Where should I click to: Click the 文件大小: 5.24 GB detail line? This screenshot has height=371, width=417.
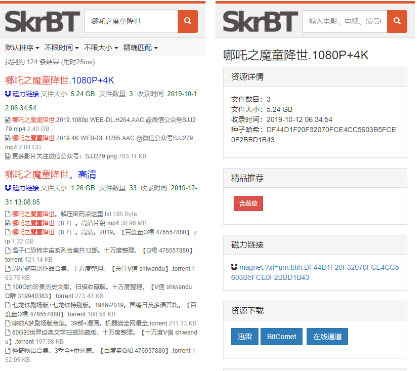(x=262, y=109)
